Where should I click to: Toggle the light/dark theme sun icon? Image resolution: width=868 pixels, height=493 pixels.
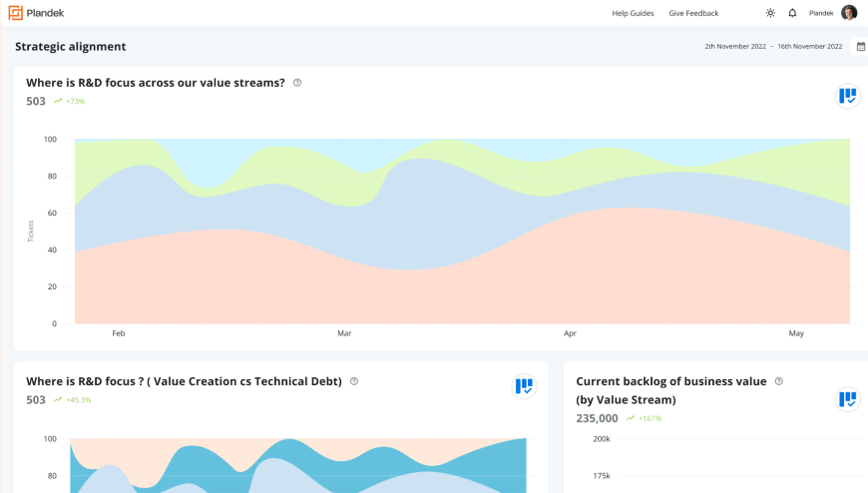(770, 13)
